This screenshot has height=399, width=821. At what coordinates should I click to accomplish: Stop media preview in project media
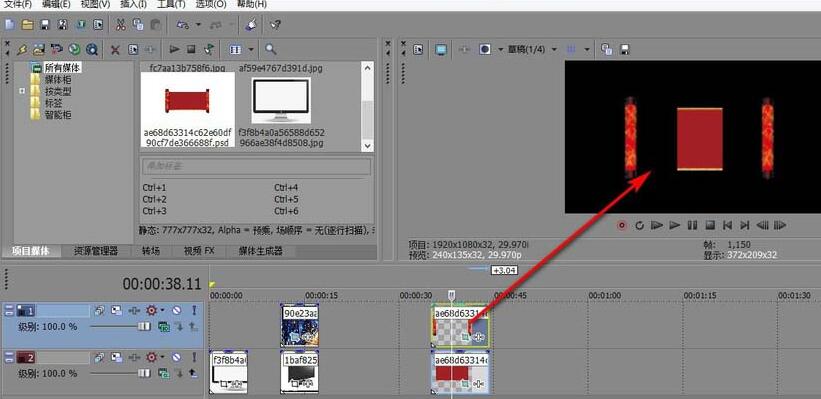191,49
